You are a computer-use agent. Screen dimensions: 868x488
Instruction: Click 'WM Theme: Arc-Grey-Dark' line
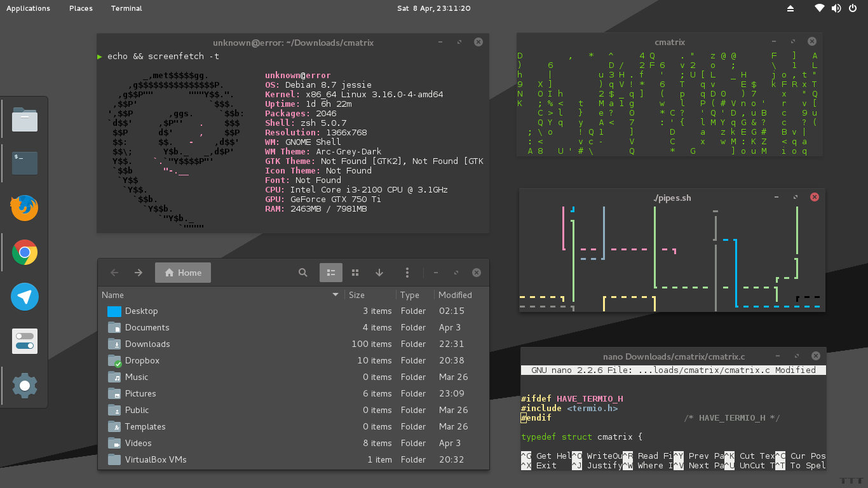pos(323,151)
